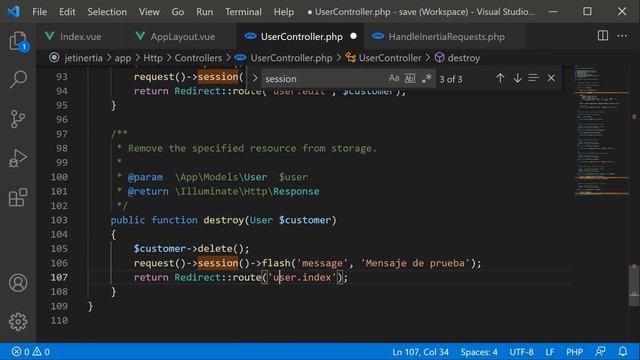Click $customer->delete(); on line 105

point(191,249)
